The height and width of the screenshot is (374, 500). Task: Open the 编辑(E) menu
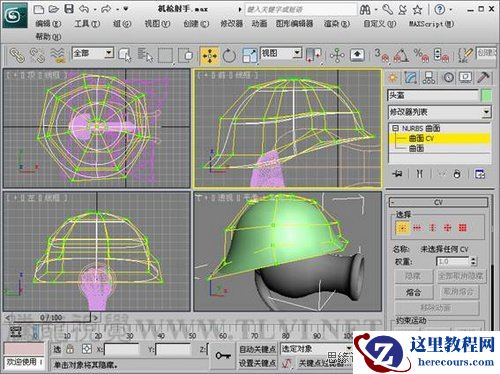pos(48,24)
